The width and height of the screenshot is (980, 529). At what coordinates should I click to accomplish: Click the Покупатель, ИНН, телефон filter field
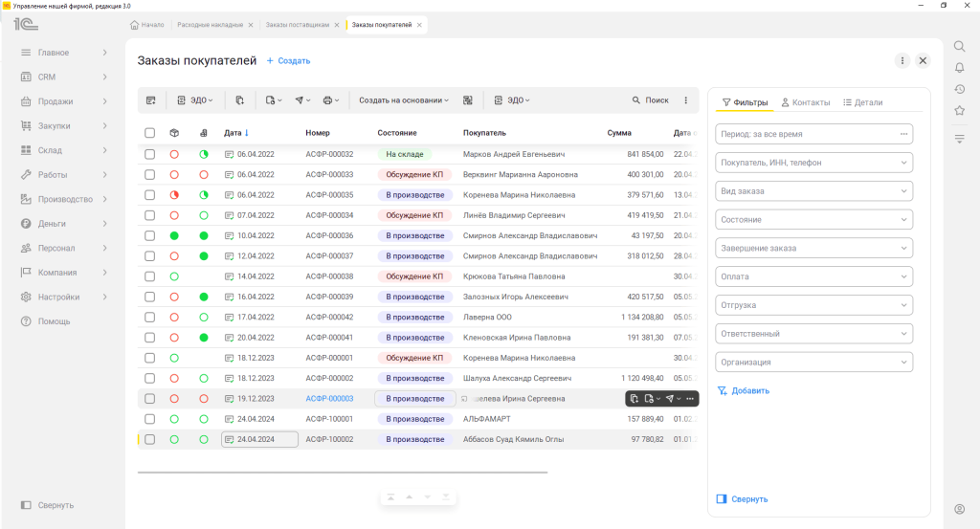[813, 163]
